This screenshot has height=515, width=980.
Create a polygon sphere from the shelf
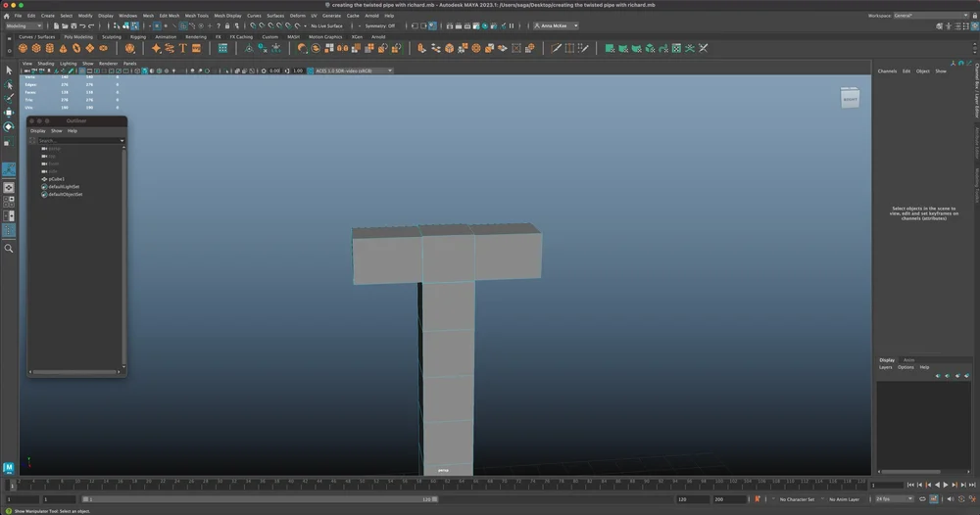(23, 48)
